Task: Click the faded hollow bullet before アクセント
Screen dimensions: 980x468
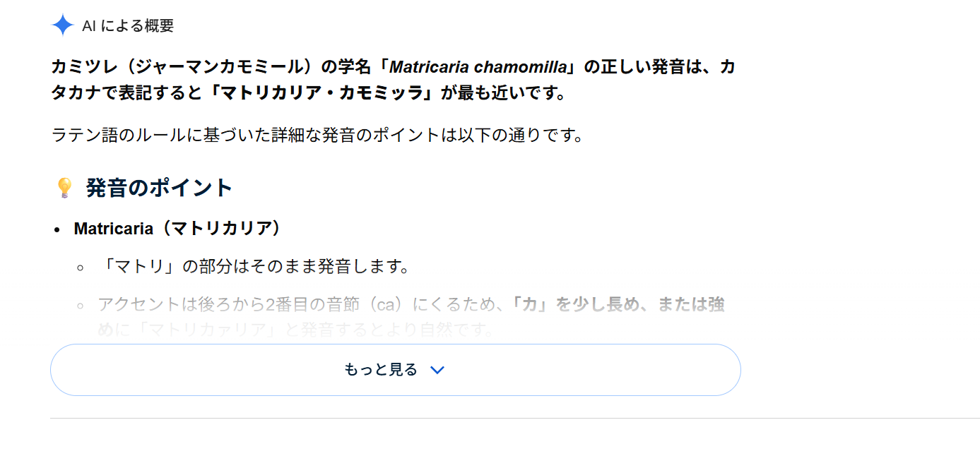Action: 80,306
